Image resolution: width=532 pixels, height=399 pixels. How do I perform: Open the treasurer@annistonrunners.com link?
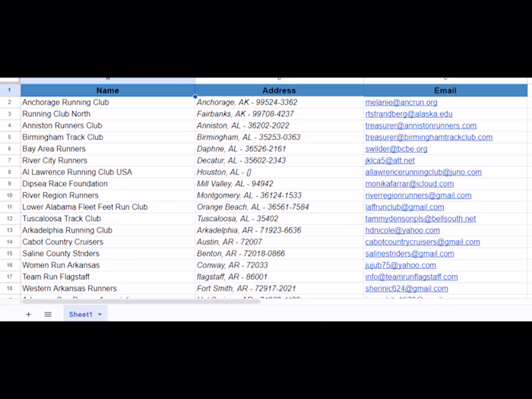pyautogui.click(x=421, y=125)
